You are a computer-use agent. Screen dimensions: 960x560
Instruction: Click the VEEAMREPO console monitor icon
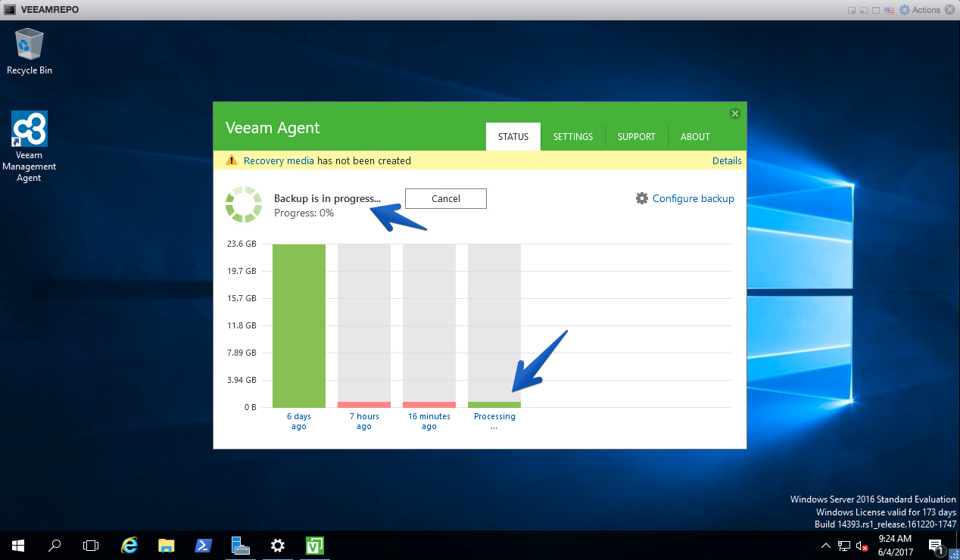(x=10, y=10)
